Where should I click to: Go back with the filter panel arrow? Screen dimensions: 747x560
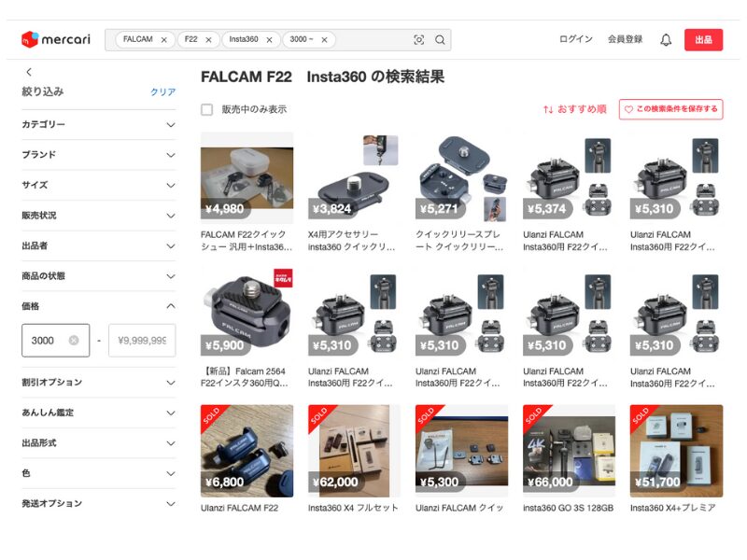29,72
